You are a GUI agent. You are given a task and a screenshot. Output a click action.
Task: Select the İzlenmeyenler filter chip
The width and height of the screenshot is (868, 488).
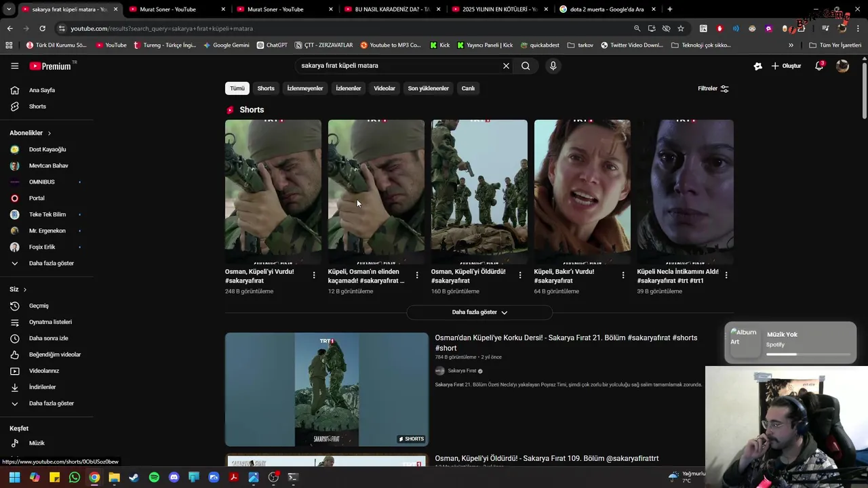click(x=305, y=88)
